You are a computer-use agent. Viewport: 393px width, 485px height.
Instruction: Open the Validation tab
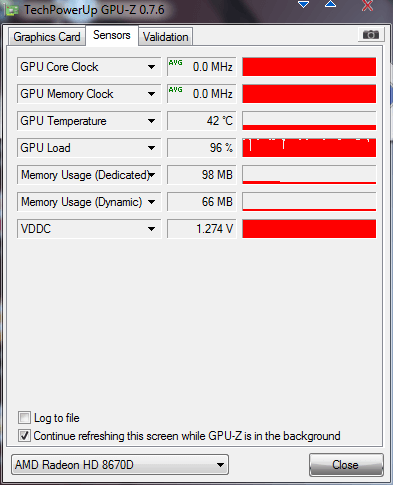tap(166, 37)
